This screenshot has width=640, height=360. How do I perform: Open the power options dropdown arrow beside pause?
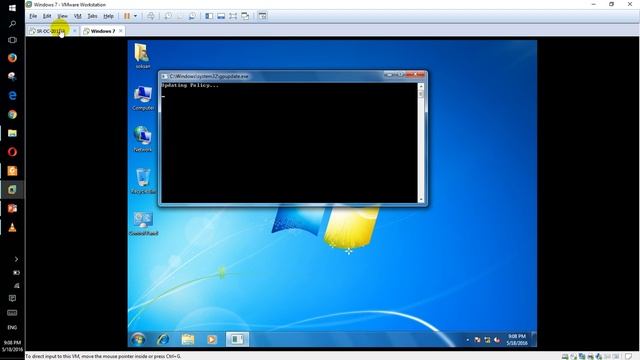(x=136, y=16)
